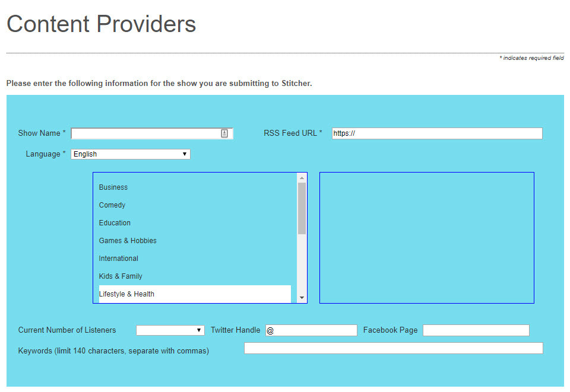Select International category
This screenshot has width=570, height=392.
(195, 259)
